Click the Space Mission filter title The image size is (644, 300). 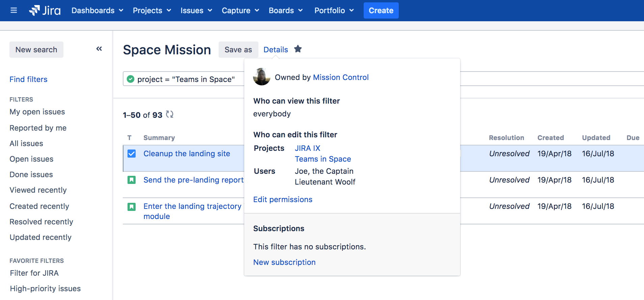click(x=167, y=50)
